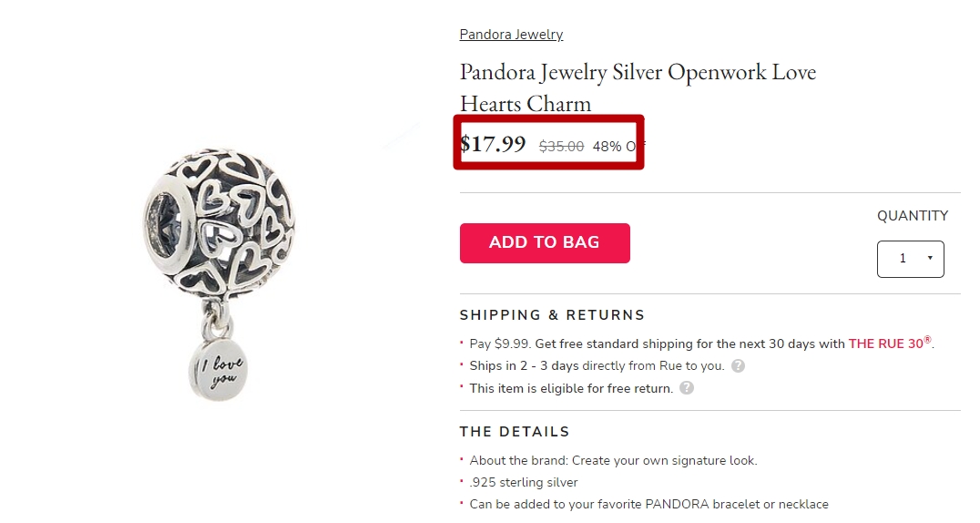This screenshot has height=523, width=980.
Task: Click the 'I love you' dangle on image
Action: (x=218, y=370)
